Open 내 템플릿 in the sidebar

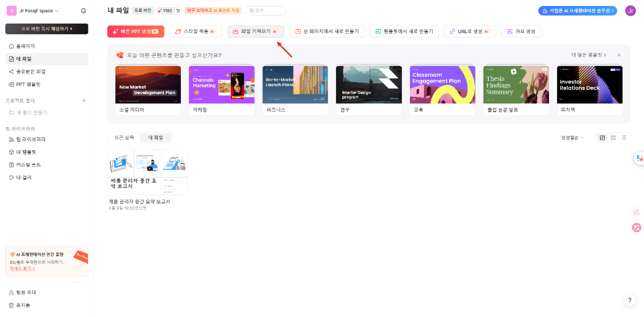tap(47, 152)
